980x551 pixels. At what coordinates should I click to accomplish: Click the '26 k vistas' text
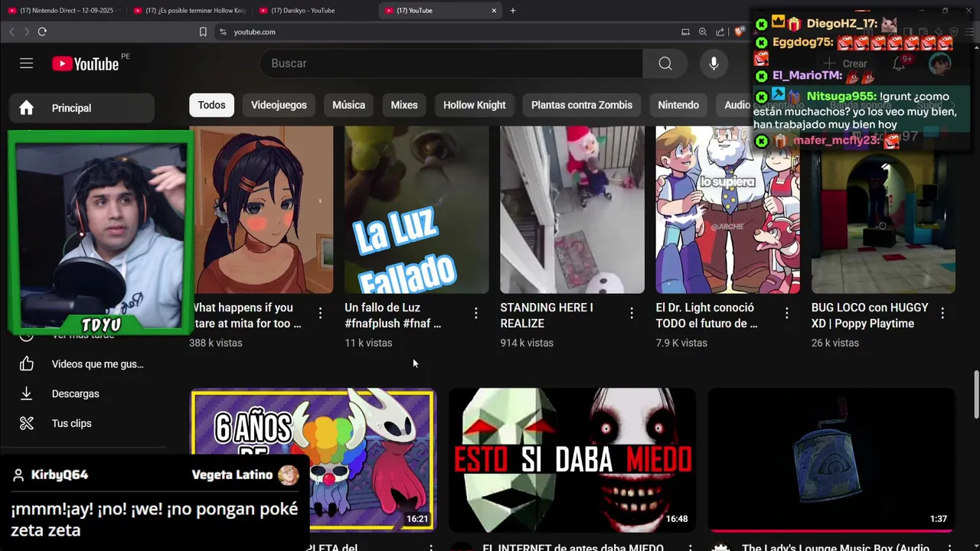pyautogui.click(x=835, y=343)
